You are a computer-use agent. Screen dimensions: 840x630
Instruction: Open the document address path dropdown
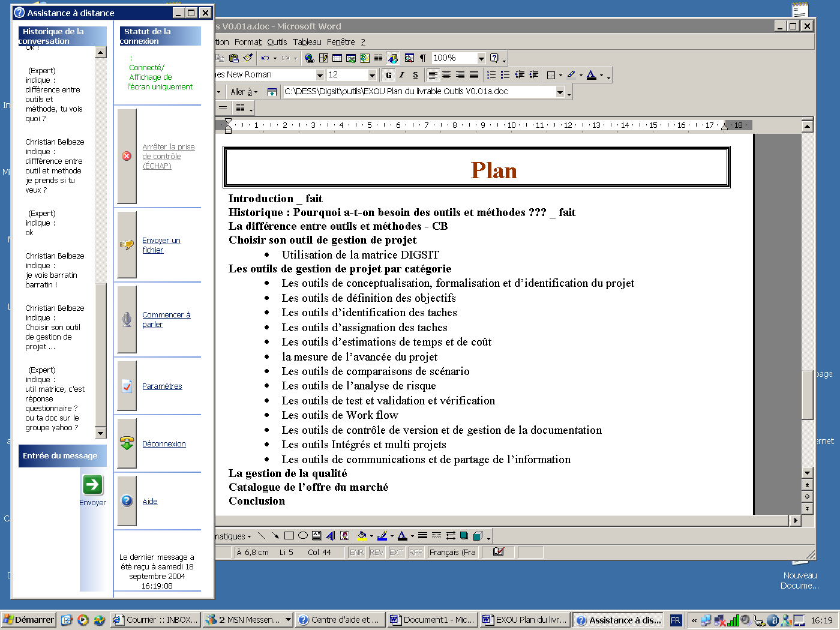click(560, 92)
